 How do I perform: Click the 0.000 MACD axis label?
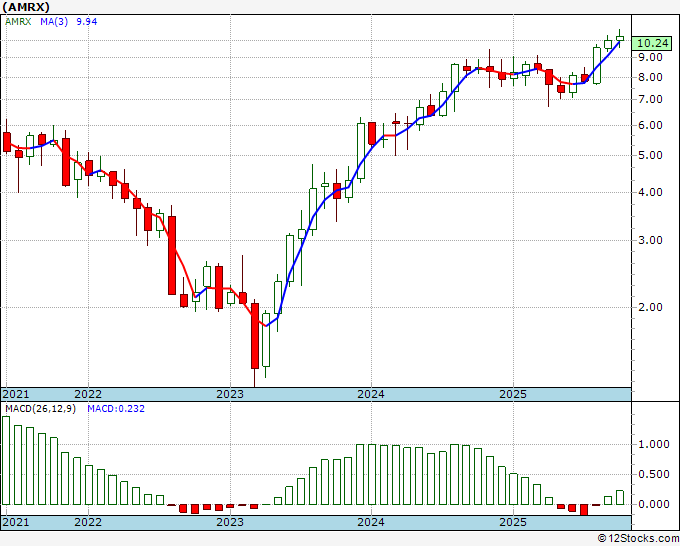pyautogui.click(x=654, y=504)
